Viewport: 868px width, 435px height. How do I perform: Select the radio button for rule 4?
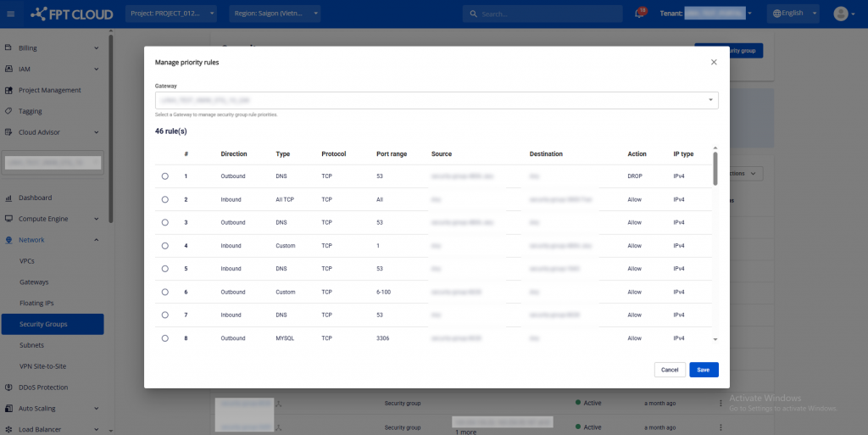tap(164, 246)
